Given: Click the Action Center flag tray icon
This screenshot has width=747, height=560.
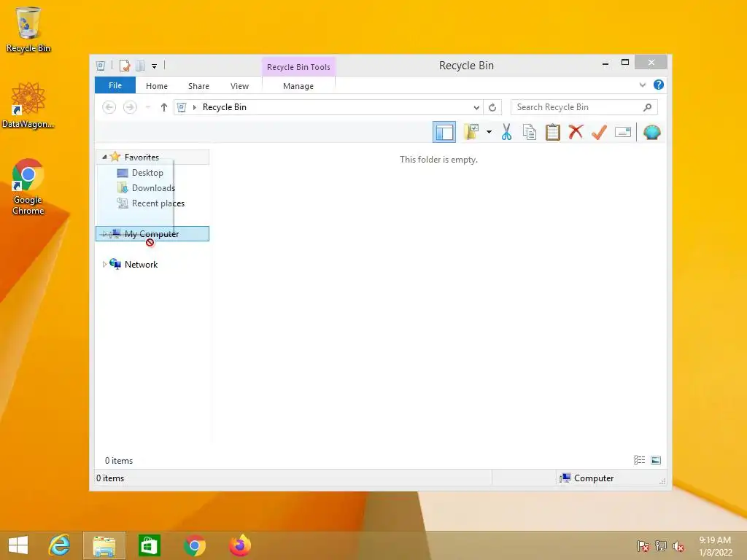Looking at the screenshot, I should point(643,545).
